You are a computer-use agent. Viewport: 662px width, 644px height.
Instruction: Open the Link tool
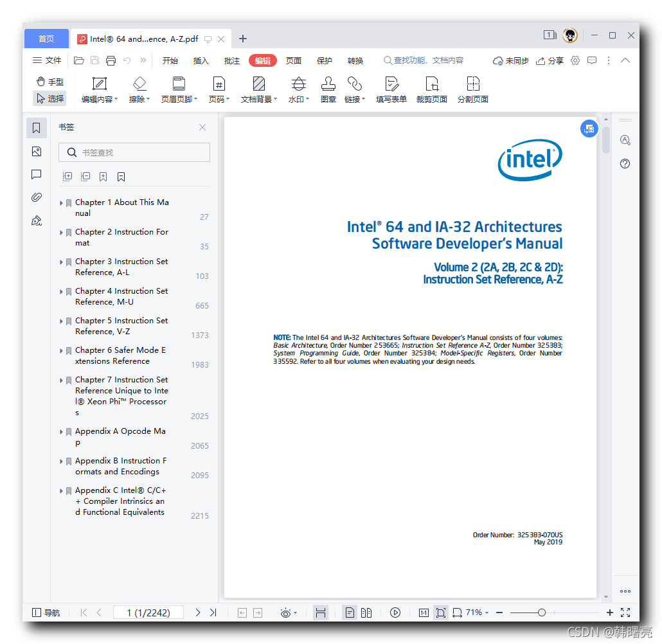pyautogui.click(x=354, y=89)
